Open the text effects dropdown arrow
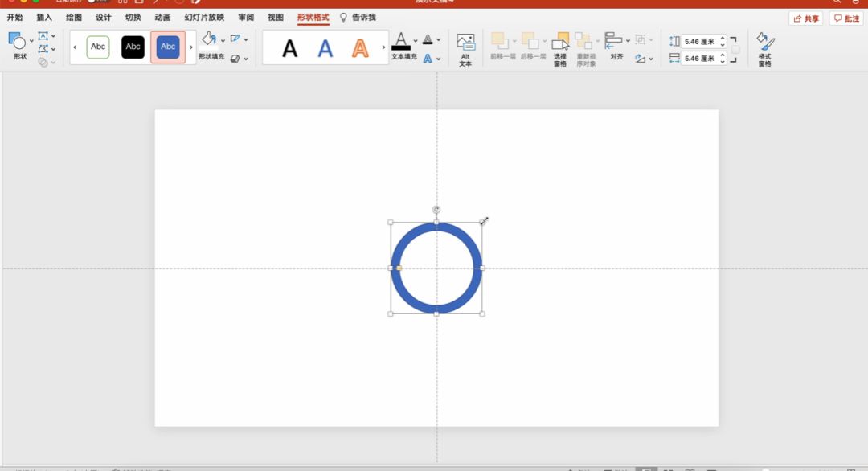 [439, 59]
